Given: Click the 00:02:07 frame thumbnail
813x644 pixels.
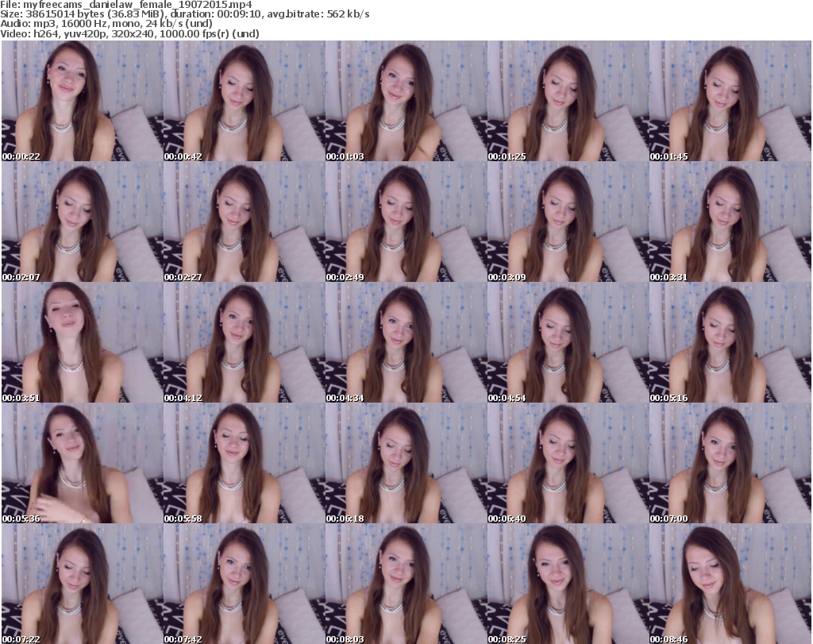Looking at the screenshot, I should coord(83,222).
